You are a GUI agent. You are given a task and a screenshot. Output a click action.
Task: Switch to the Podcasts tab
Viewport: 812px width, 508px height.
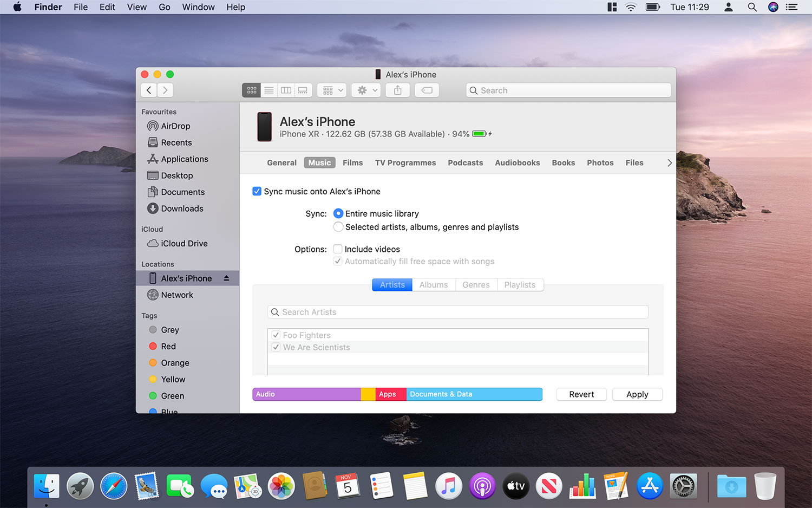click(x=465, y=162)
